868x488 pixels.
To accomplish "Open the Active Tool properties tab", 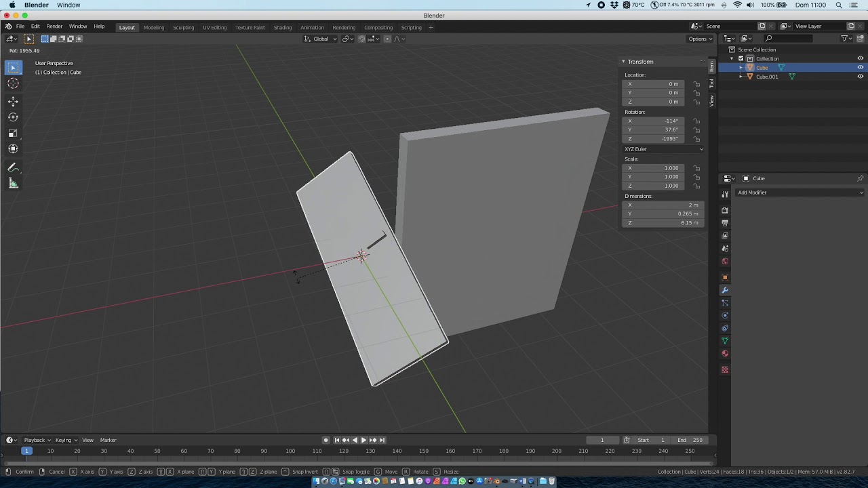I will 725,195.
